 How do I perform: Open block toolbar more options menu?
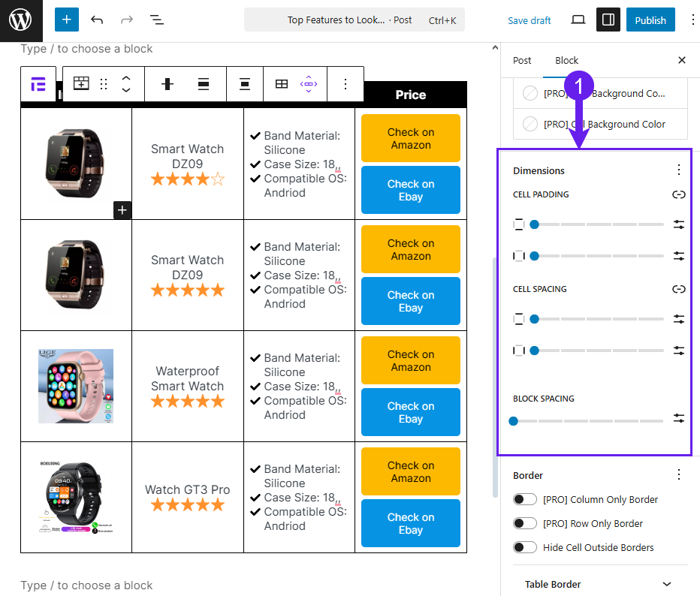[345, 84]
